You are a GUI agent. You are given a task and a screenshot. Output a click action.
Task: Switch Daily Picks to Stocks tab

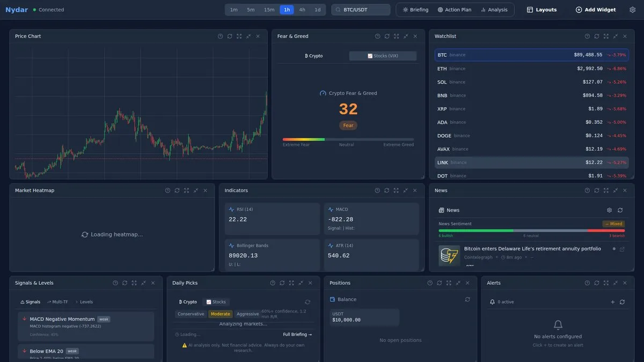coord(216,302)
